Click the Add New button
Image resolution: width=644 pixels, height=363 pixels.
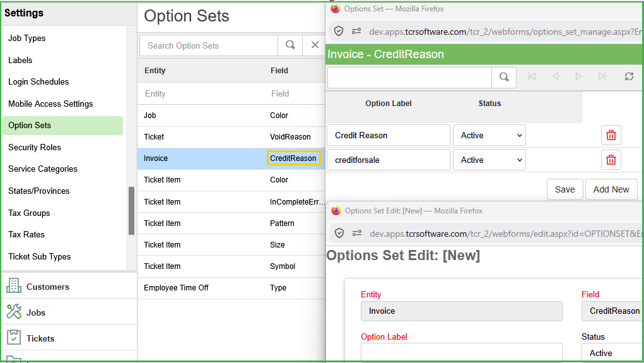tap(611, 189)
